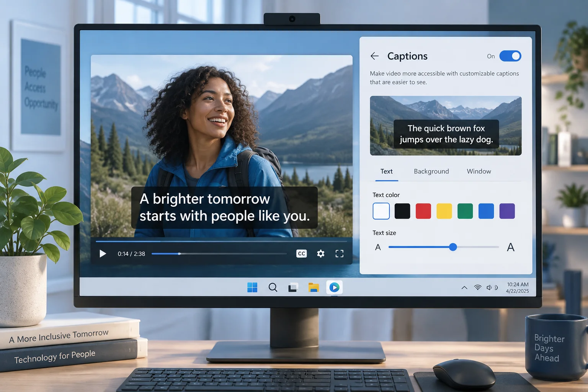The width and height of the screenshot is (588, 392).
Task: Click the "Text color" label
Action: (386, 195)
